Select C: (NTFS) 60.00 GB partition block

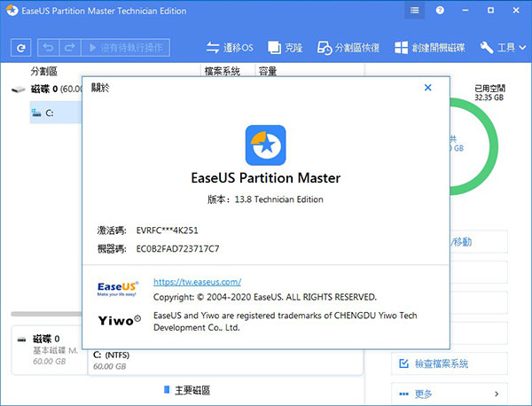(225, 362)
